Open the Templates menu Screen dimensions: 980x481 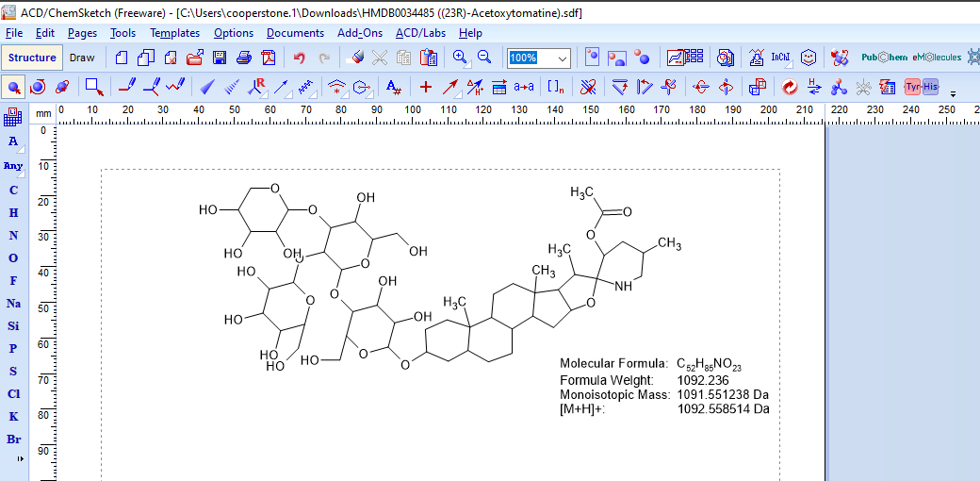174,33
